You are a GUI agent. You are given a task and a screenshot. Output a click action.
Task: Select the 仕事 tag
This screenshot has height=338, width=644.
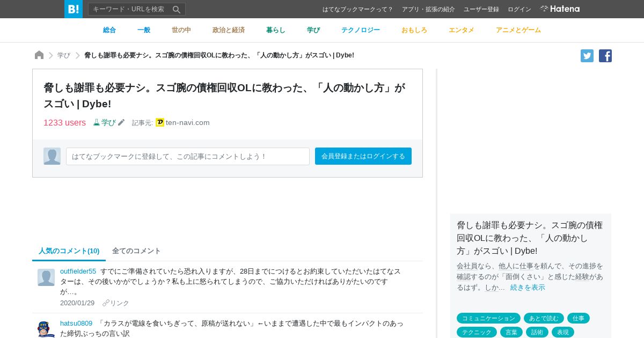pos(579,318)
